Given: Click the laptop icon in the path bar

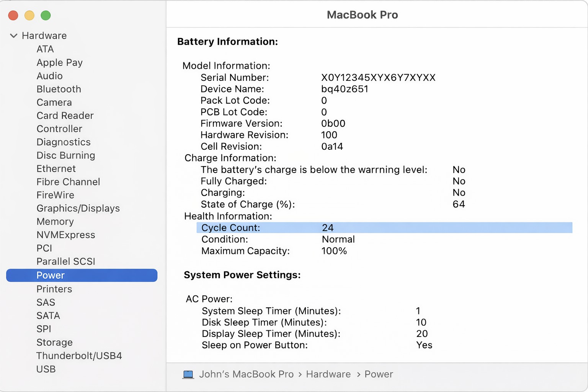Looking at the screenshot, I should pyautogui.click(x=188, y=374).
